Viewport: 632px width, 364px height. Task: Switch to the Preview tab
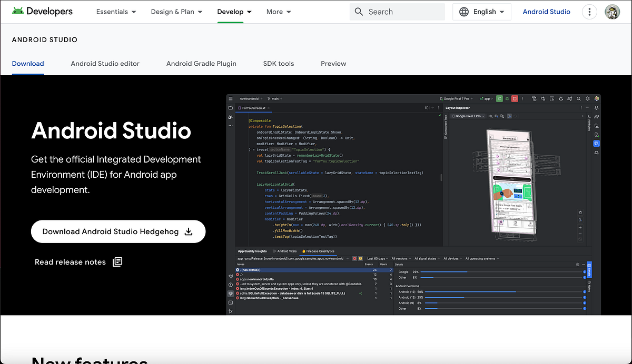click(333, 64)
